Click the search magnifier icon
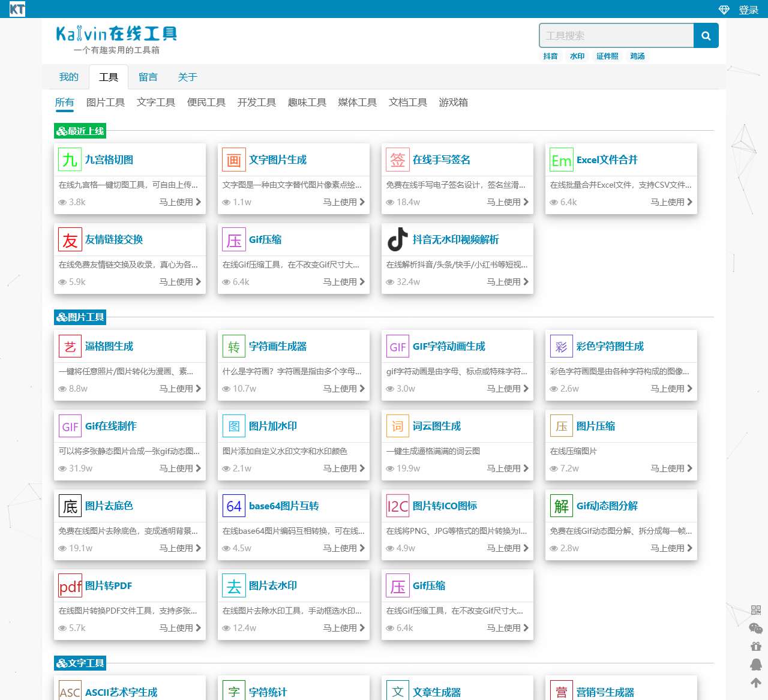Viewport: 768px width, 700px height. click(706, 35)
